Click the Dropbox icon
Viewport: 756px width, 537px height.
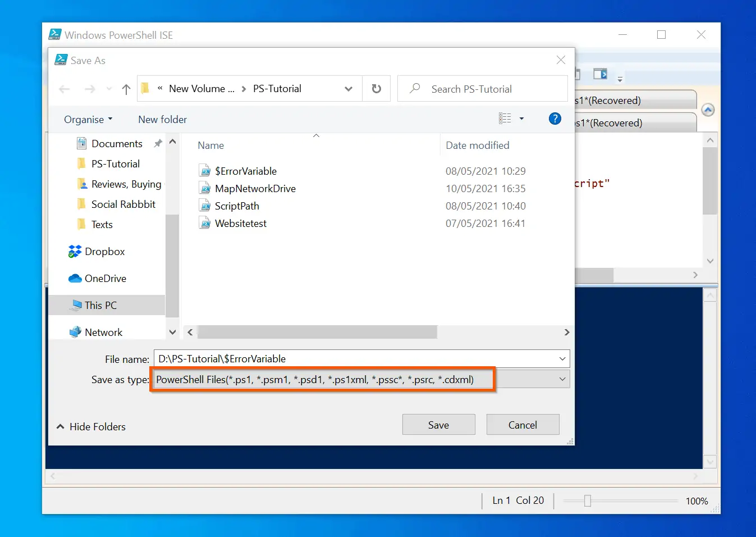(x=75, y=252)
